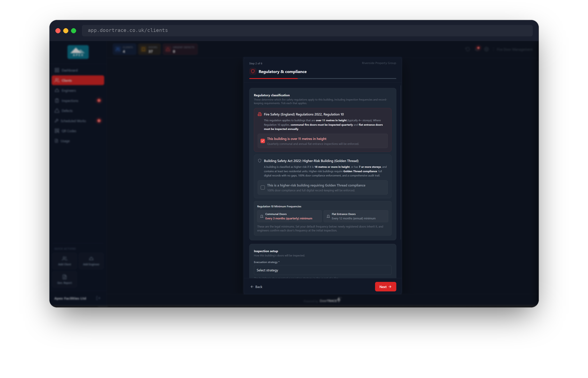This screenshot has width=588, height=378.
Task: Click 'Fire Safety (England) Regulations 2022, Regulation 10' title
Action: pyautogui.click(x=304, y=114)
